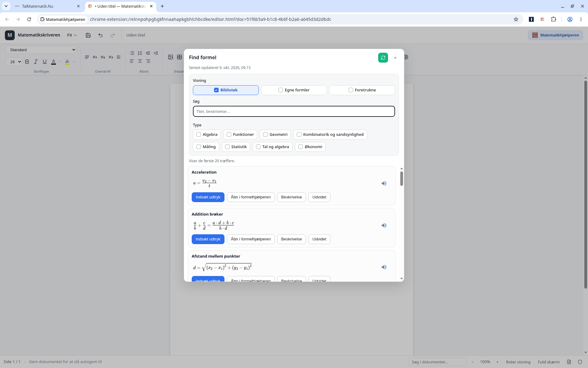Click the insert table icon
Image resolution: width=588 pixels, height=368 pixels.
(x=179, y=57)
